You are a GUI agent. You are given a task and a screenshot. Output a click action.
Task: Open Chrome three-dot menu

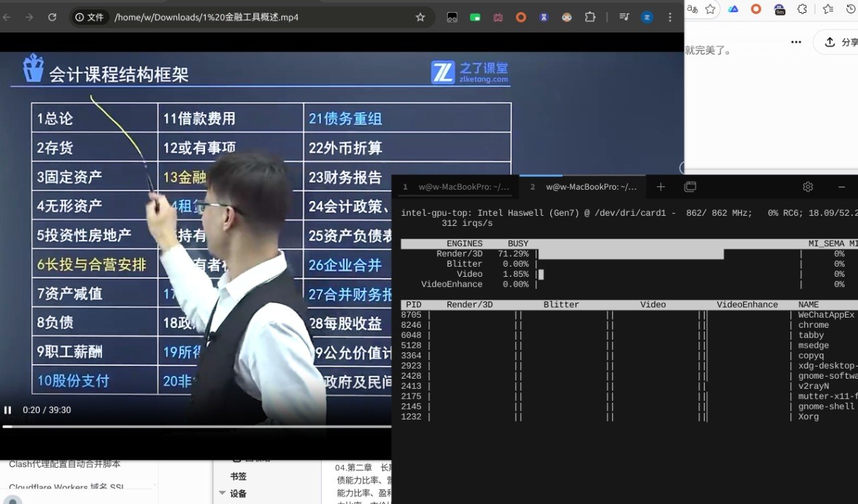(x=670, y=17)
